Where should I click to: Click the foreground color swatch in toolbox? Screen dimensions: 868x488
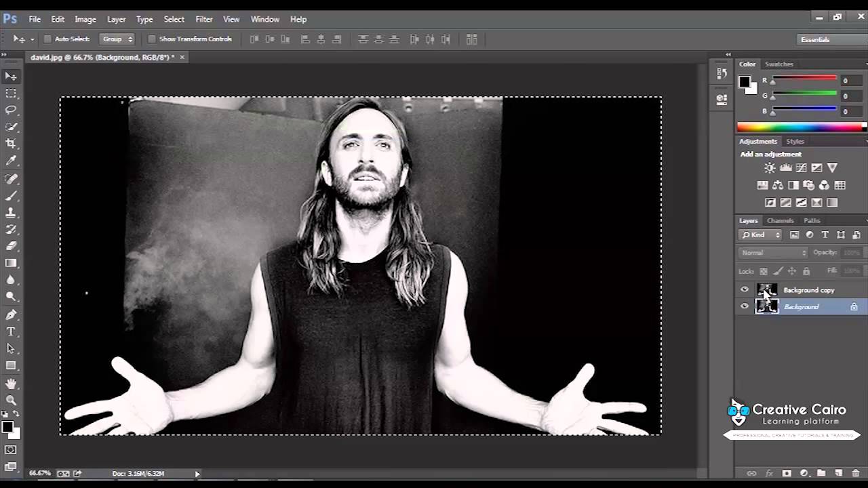click(7, 427)
